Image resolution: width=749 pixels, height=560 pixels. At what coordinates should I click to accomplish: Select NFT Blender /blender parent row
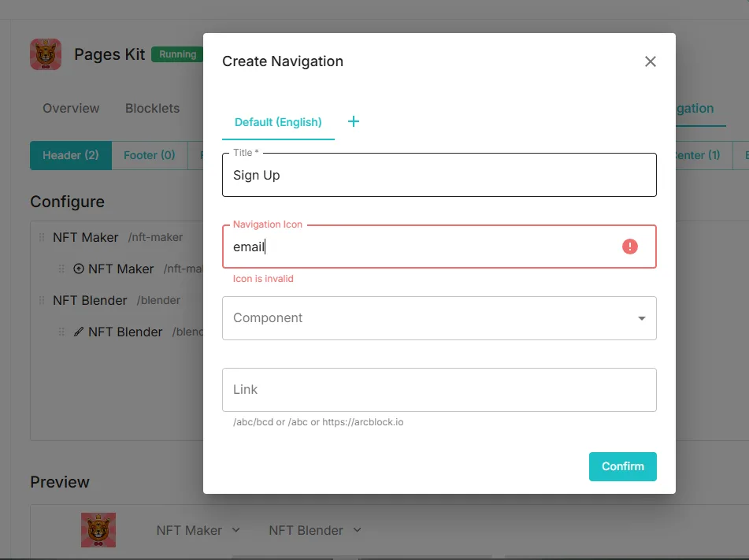point(117,300)
